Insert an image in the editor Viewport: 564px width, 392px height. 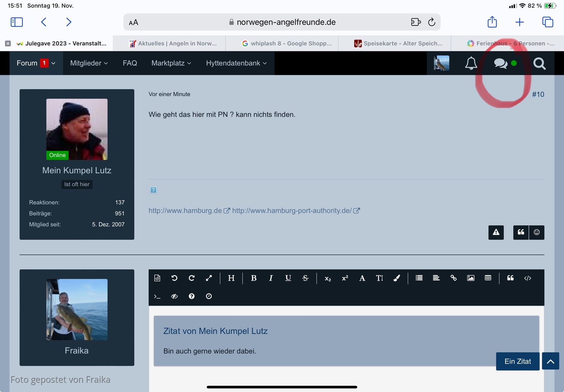point(471,278)
